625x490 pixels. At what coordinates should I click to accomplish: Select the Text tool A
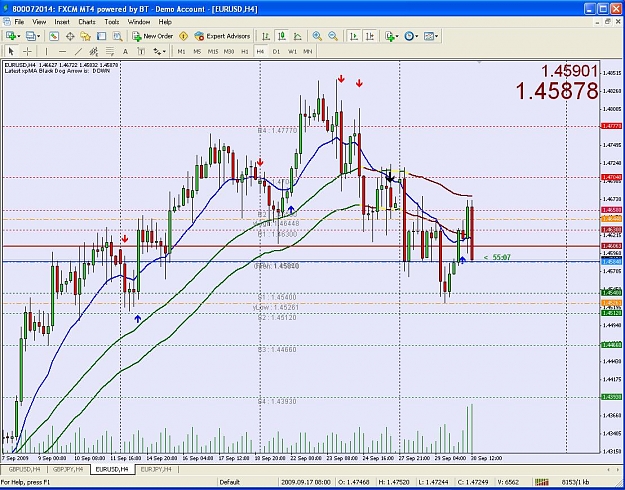pyautogui.click(x=125, y=51)
